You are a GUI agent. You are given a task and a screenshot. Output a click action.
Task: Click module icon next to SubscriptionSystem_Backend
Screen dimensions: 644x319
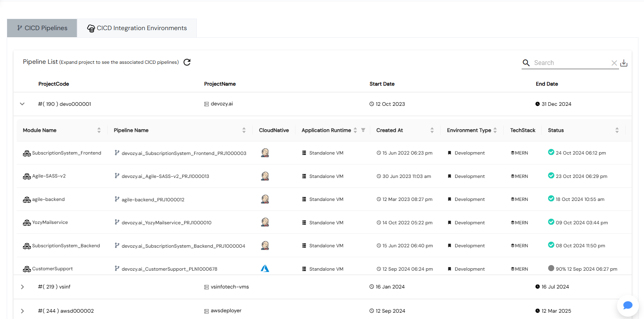point(27,246)
